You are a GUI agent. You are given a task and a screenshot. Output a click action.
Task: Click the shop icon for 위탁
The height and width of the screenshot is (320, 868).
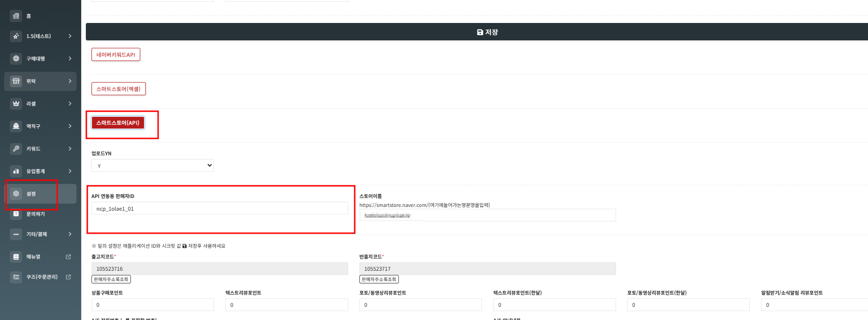[16, 81]
